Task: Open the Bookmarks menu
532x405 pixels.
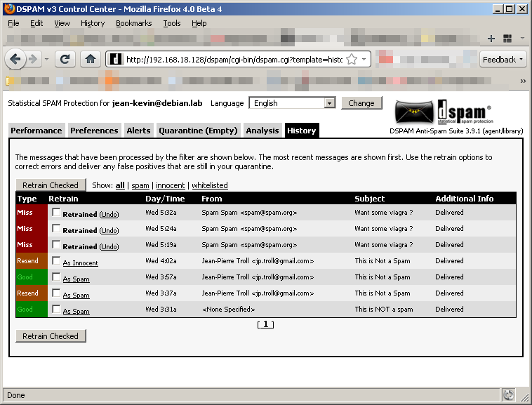Action: click(x=133, y=23)
